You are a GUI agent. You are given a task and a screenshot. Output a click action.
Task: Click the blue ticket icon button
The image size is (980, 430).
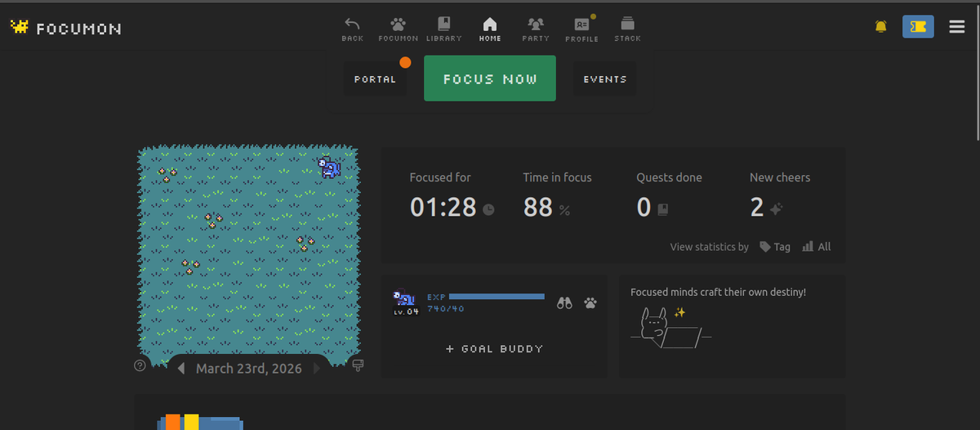(918, 27)
